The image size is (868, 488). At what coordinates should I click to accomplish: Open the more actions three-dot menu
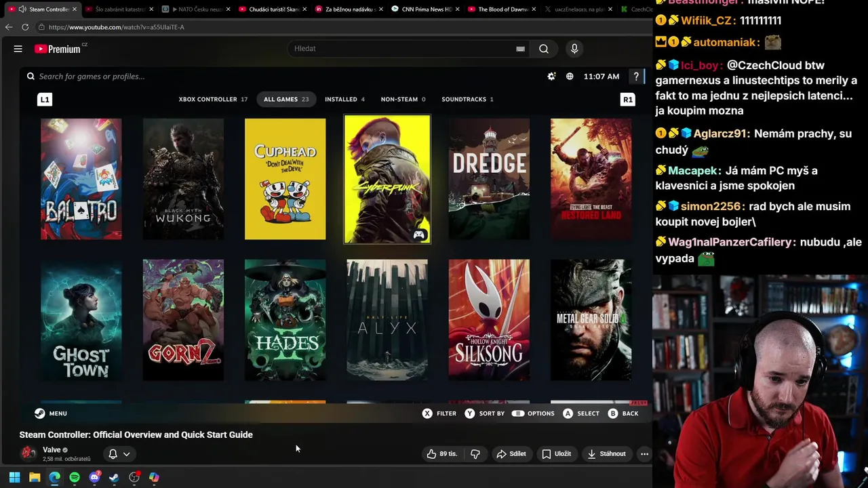pos(644,454)
